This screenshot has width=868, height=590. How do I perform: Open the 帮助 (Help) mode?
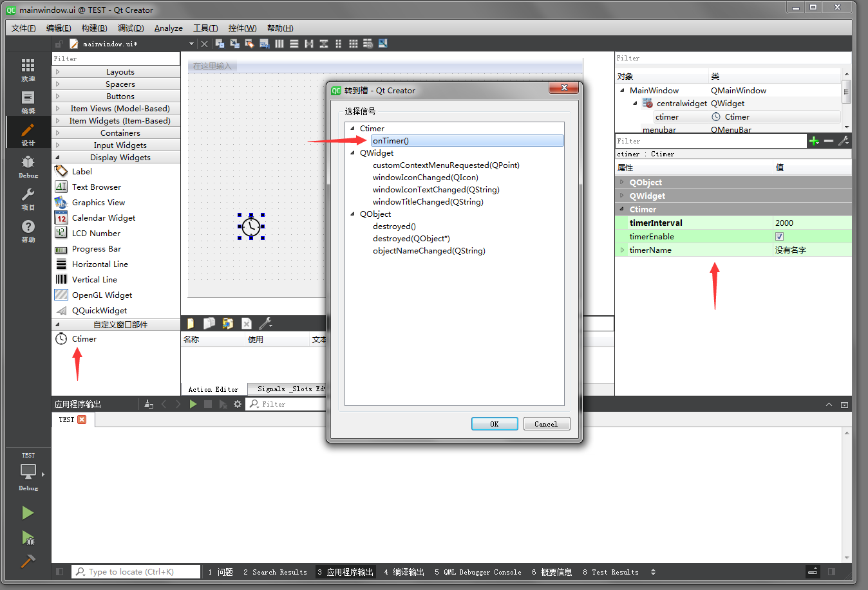pyautogui.click(x=28, y=230)
